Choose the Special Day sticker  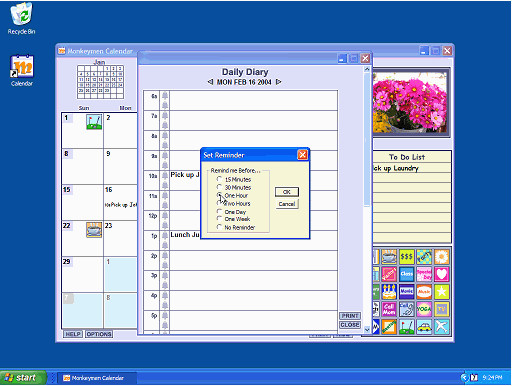(x=424, y=274)
